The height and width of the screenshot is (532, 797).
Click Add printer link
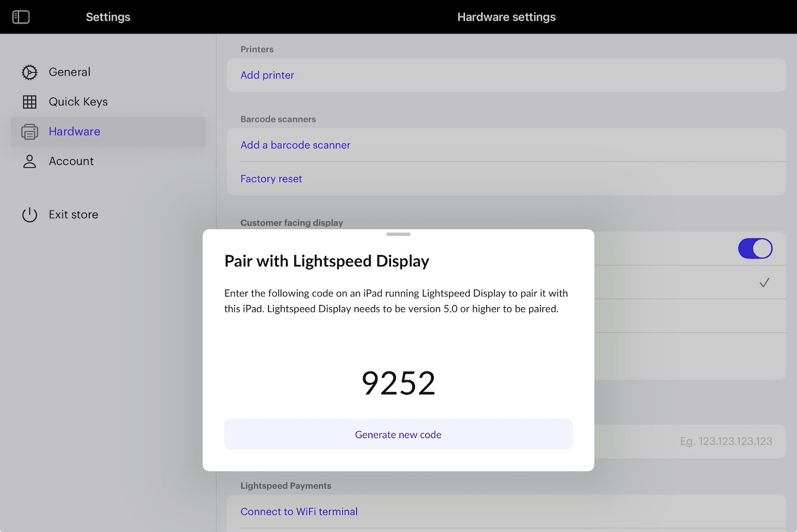click(x=267, y=75)
